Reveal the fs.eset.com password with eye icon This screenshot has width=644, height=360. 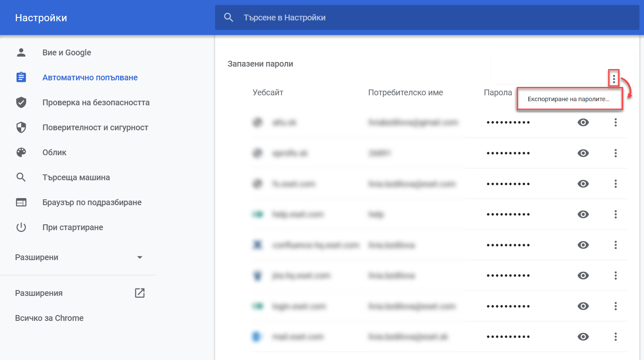(x=583, y=184)
